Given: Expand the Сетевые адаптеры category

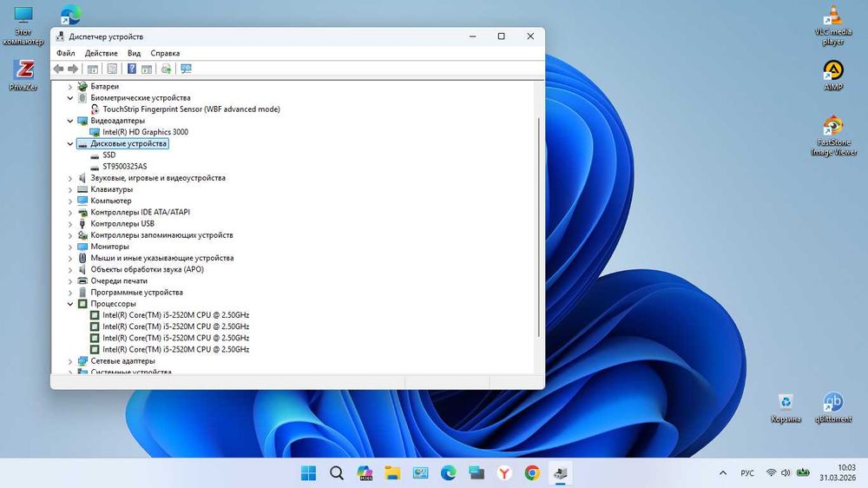Looking at the screenshot, I should (70, 361).
